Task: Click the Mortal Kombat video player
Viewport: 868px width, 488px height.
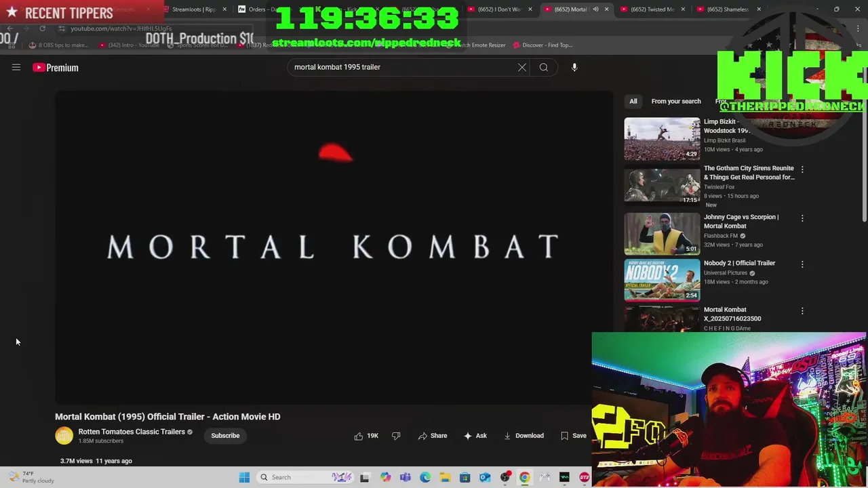Action: pyautogui.click(x=334, y=247)
